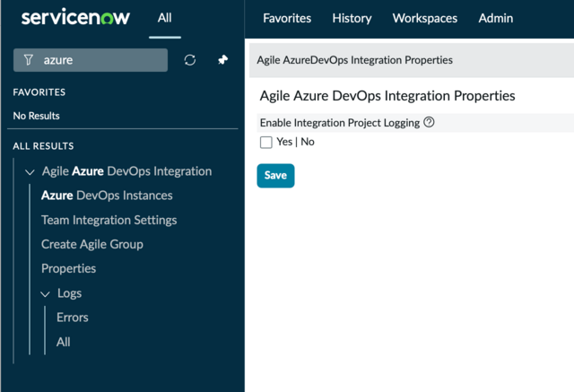
Task: Click the ServiceNow logo
Action: tap(75, 18)
